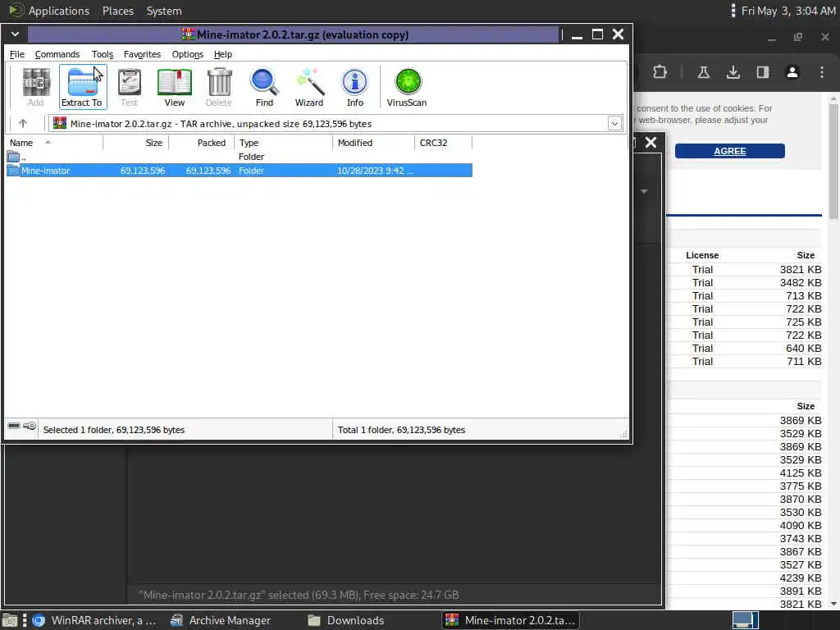
Task: Select the Mine-imator folder row
Action: point(239,171)
